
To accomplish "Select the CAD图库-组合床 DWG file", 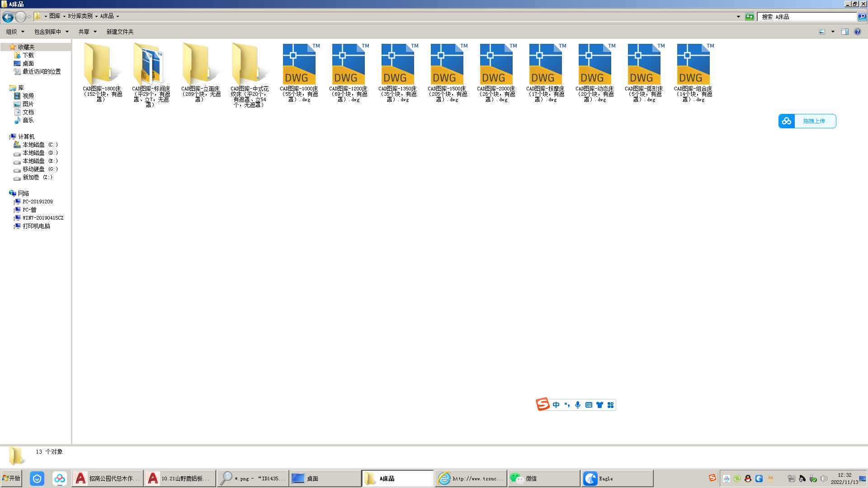I will 693,72.
